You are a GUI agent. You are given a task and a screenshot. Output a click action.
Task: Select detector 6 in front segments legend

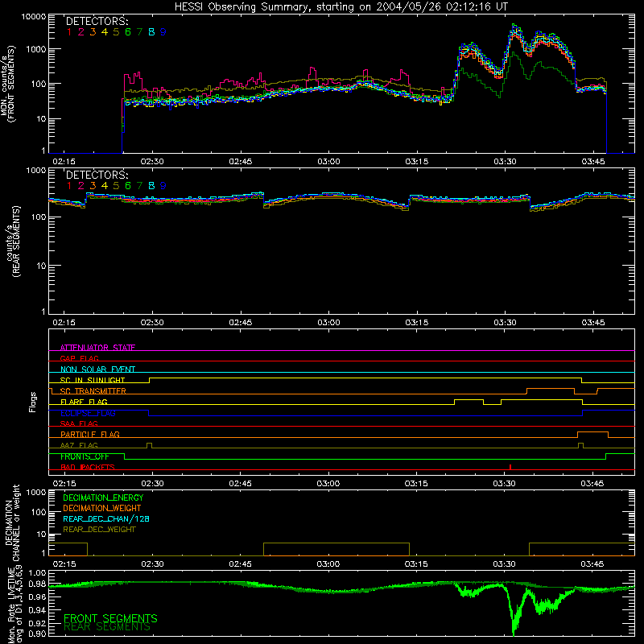[128, 32]
